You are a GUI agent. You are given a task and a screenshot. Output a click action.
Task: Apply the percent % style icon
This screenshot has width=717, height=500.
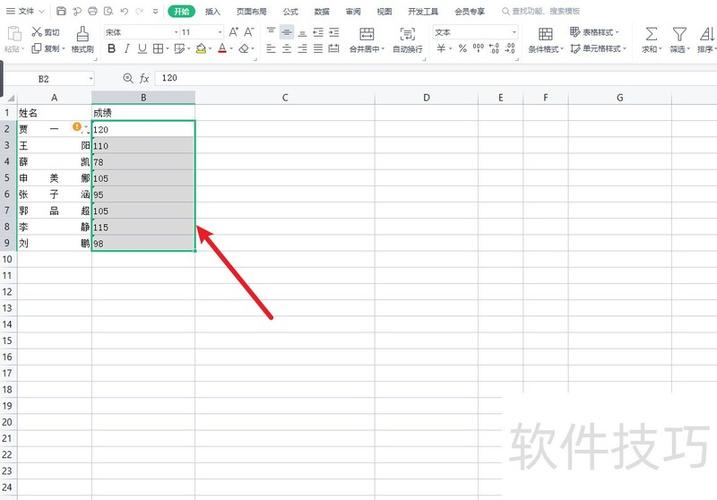pos(463,48)
